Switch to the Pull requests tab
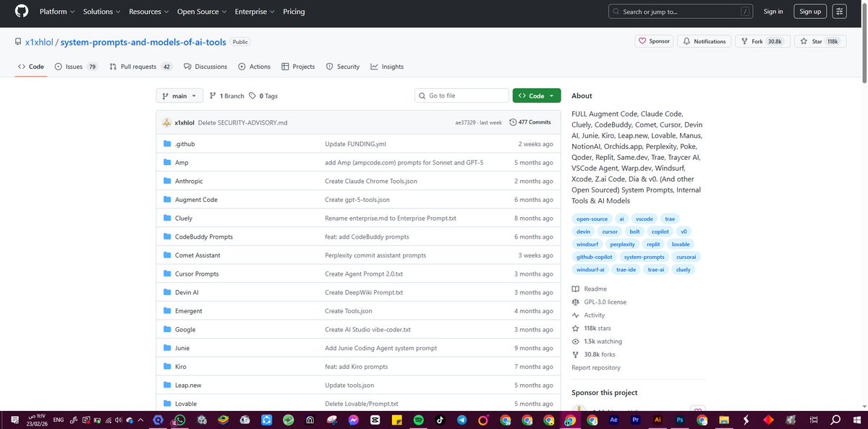This screenshot has height=429, width=868. pyautogui.click(x=140, y=67)
